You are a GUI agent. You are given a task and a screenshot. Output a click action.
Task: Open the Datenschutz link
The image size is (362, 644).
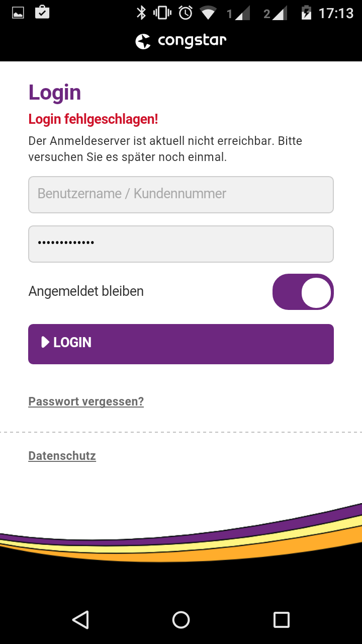tap(62, 456)
